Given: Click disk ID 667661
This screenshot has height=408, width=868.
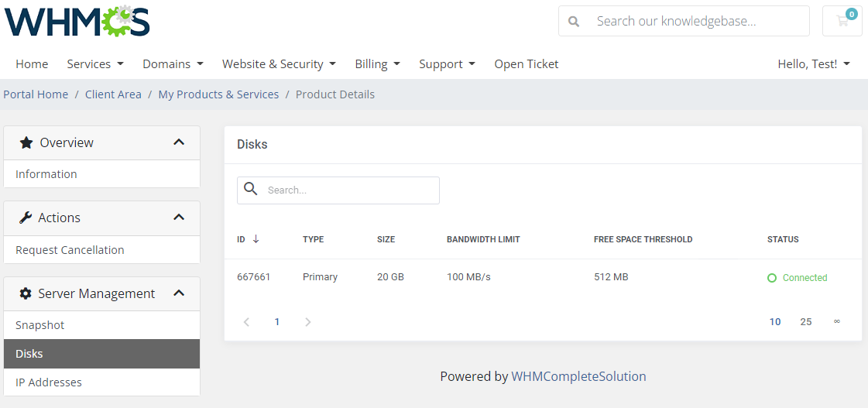Looking at the screenshot, I should [253, 277].
